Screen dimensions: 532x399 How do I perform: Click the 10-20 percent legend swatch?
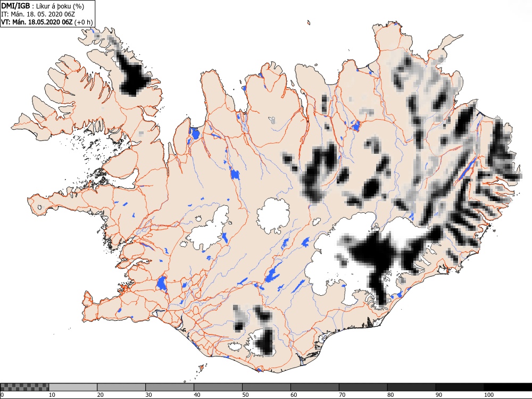(73, 387)
